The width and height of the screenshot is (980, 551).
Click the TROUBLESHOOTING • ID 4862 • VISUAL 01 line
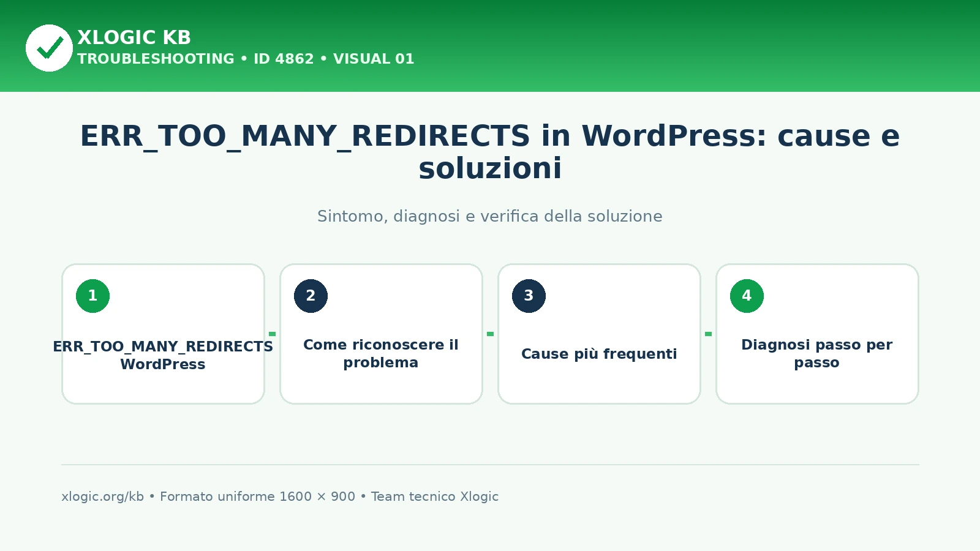tap(246, 59)
